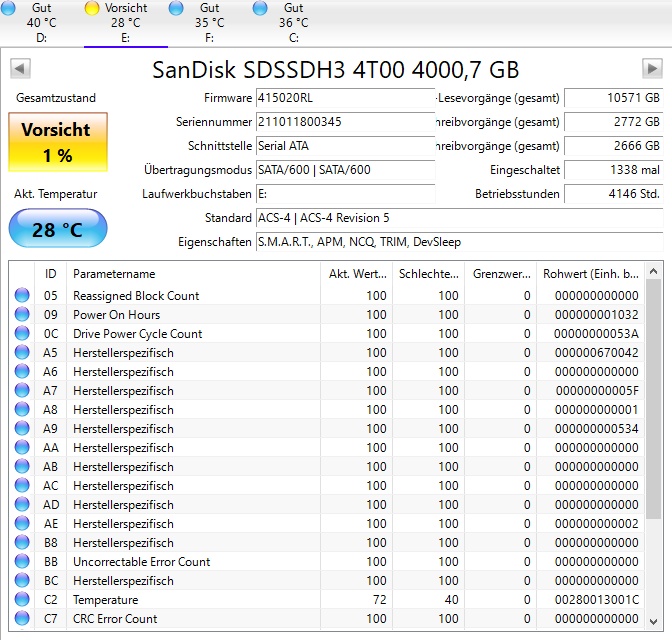Image resolution: width=672 pixels, height=640 pixels.
Task: Click the Vorsicht 1 % health status button
Action: click(x=58, y=142)
